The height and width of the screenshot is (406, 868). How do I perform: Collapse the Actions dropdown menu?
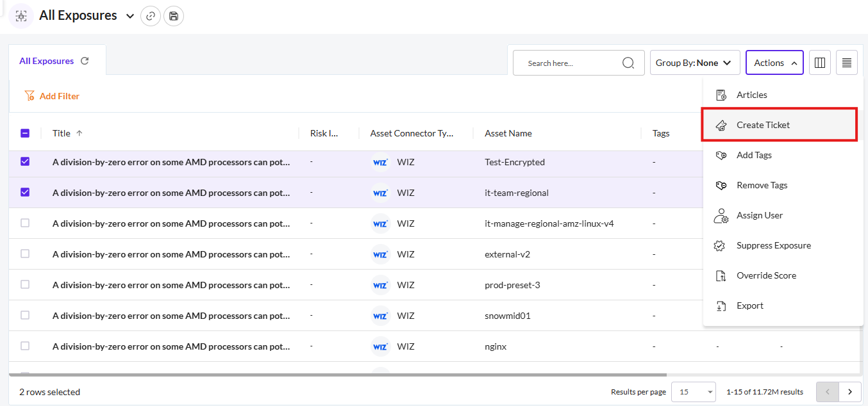[774, 63]
